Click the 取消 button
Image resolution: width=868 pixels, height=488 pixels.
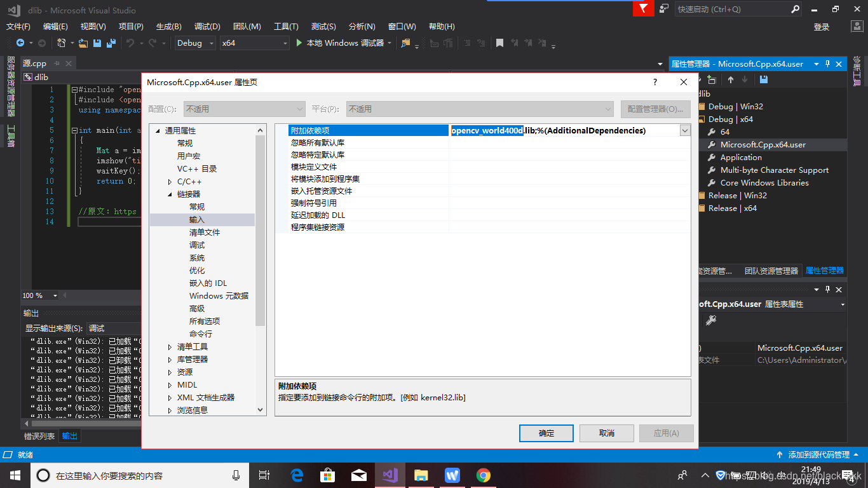(607, 433)
